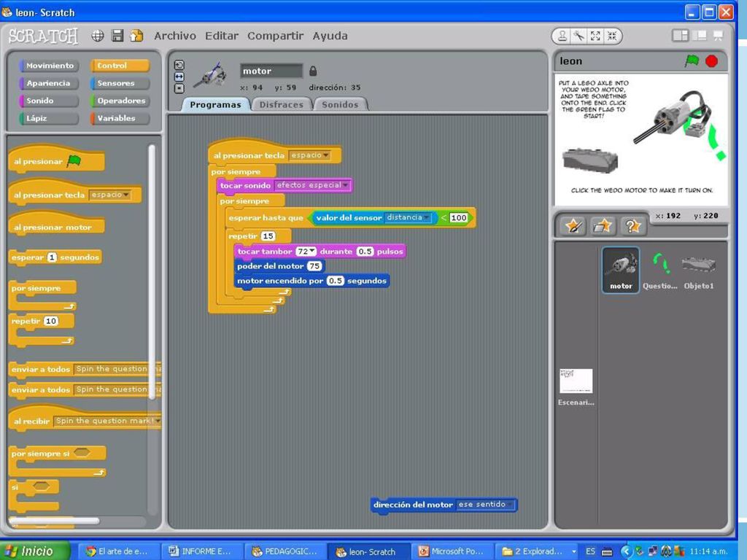Set rotation style to left-right flip
This screenshot has height=560, width=747.
pos(179,77)
